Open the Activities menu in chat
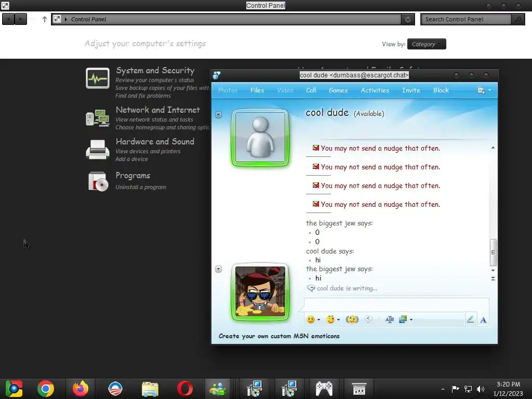 point(375,90)
